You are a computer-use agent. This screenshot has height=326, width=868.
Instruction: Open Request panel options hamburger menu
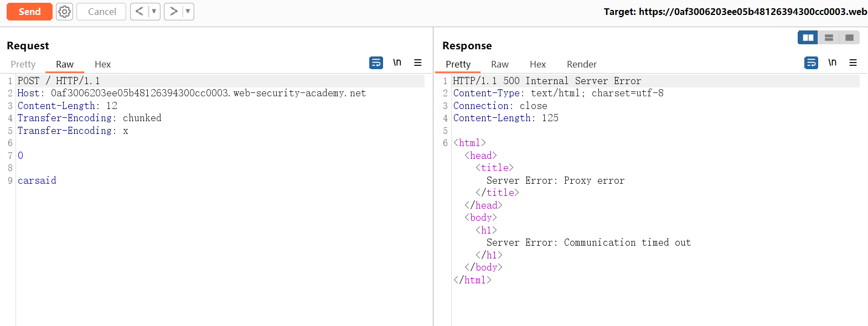418,63
